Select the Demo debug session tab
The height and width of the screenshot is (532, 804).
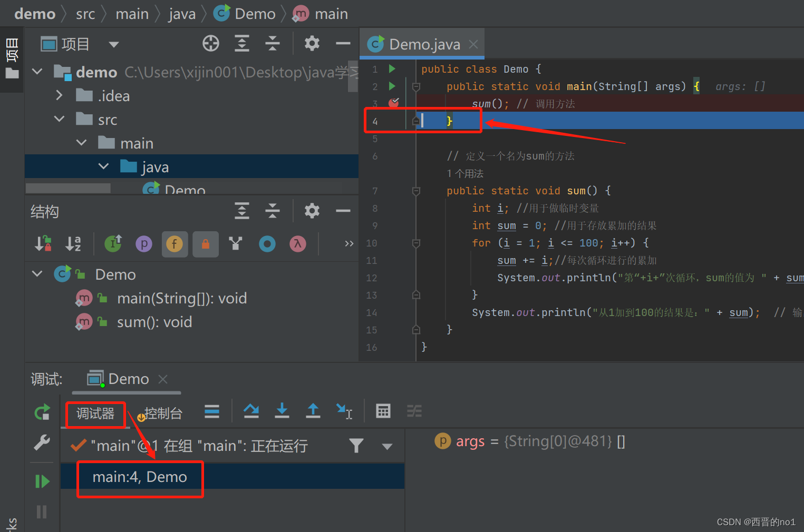(x=127, y=379)
